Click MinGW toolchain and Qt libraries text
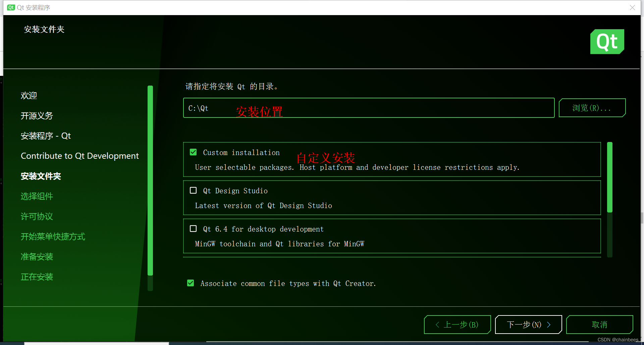The height and width of the screenshot is (345, 644). point(280,244)
